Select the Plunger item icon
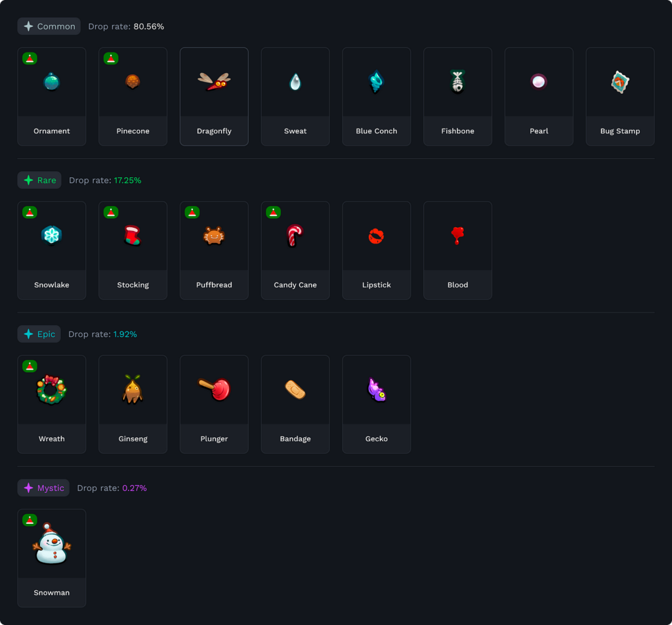Viewport: 672px width, 625px height. pyautogui.click(x=215, y=389)
